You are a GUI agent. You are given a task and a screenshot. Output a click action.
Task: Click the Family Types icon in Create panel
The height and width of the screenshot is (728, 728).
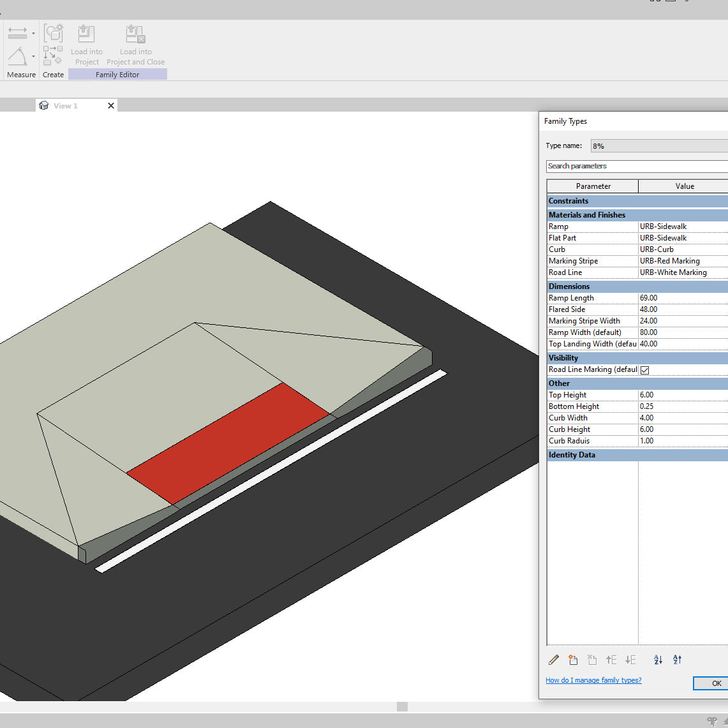[x=53, y=33]
